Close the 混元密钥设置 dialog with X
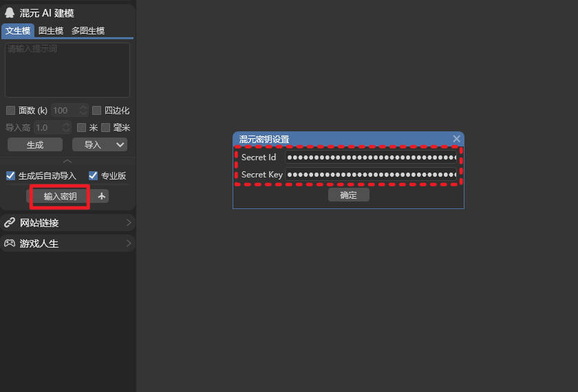Image resolution: width=578 pixels, height=392 pixels. click(456, 139)
